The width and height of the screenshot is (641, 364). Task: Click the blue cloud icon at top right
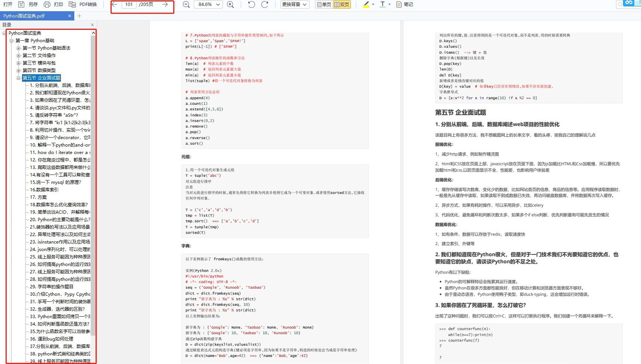click(x=629, y=3)
